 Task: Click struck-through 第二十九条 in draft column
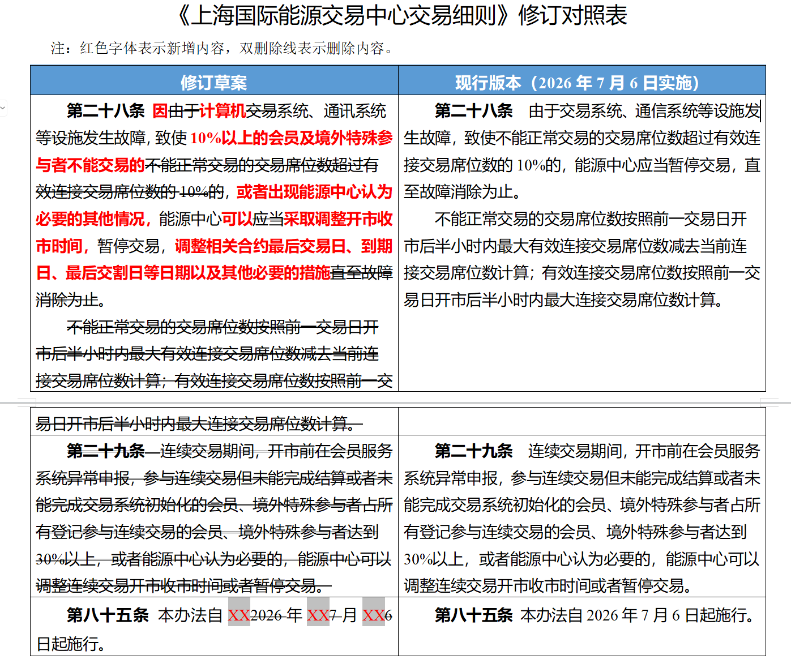click(x=106, y=451)
